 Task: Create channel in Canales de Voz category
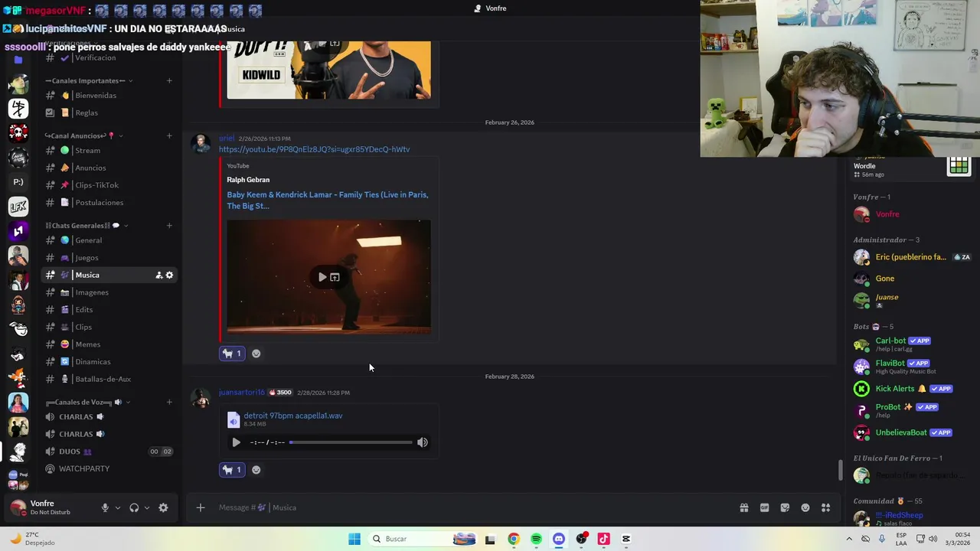[169, 402]
